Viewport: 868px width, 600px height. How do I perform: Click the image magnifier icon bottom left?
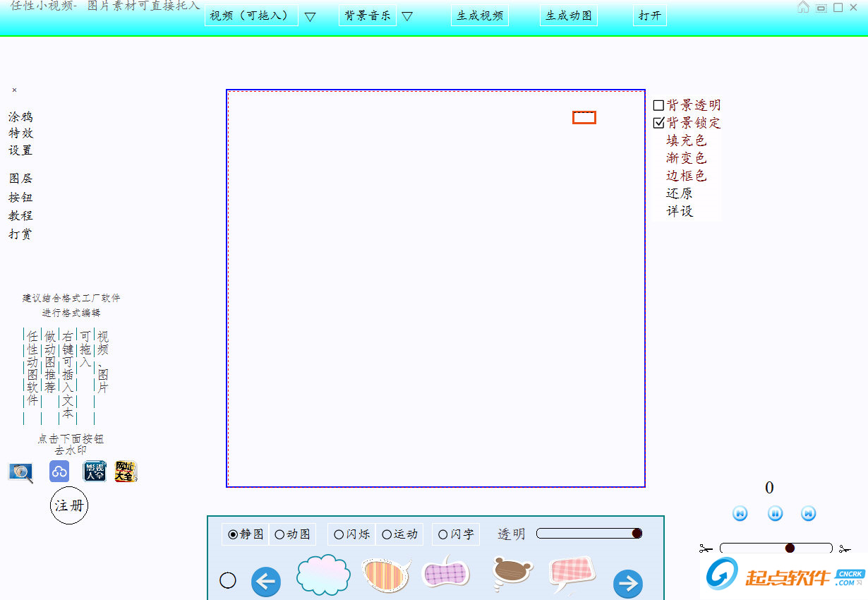point(20,473)
